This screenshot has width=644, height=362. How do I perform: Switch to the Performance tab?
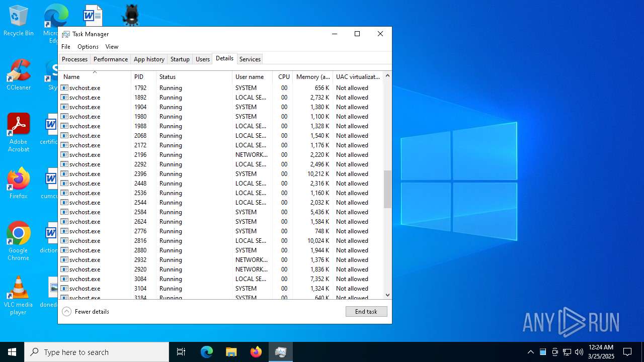[x=111, y=59]
